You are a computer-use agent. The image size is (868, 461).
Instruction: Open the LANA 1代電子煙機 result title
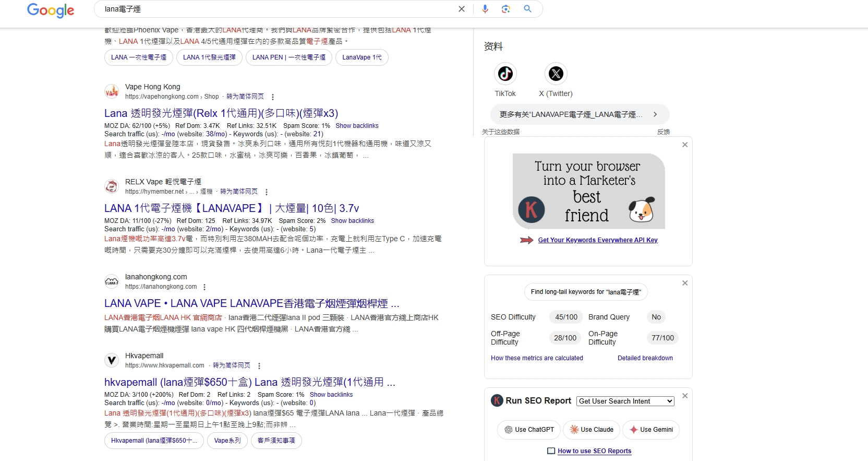click(232, 208)
